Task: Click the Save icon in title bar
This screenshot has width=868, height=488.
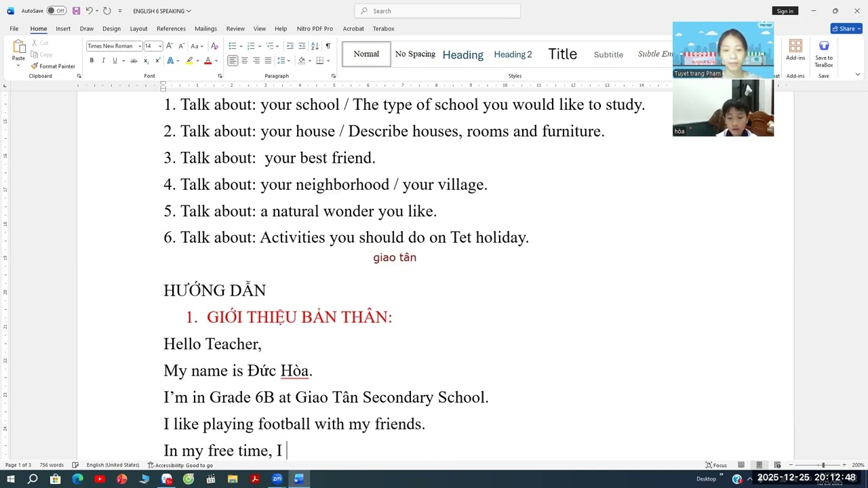Action: (x=76, y=11)
